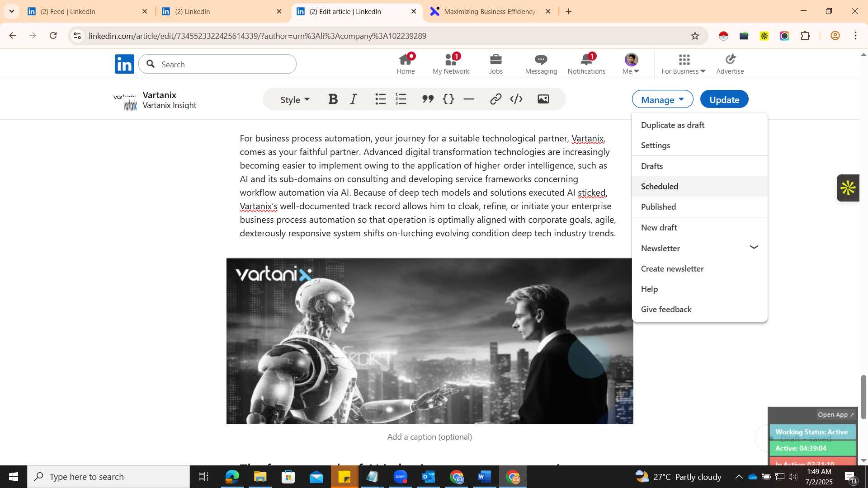Switch to the Maximizing Business Efficiency tab
Image resolution: width=868 pixels, height=488 pixels.
(490, 11)
